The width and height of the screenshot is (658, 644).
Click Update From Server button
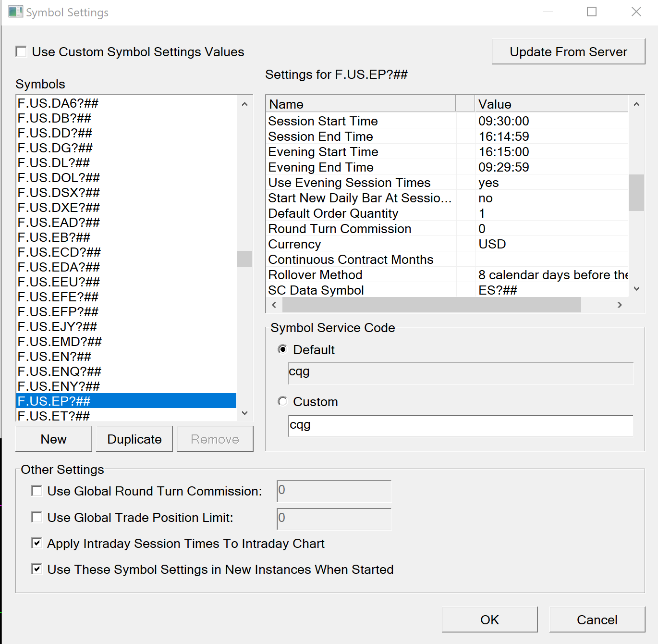[568, 51]
